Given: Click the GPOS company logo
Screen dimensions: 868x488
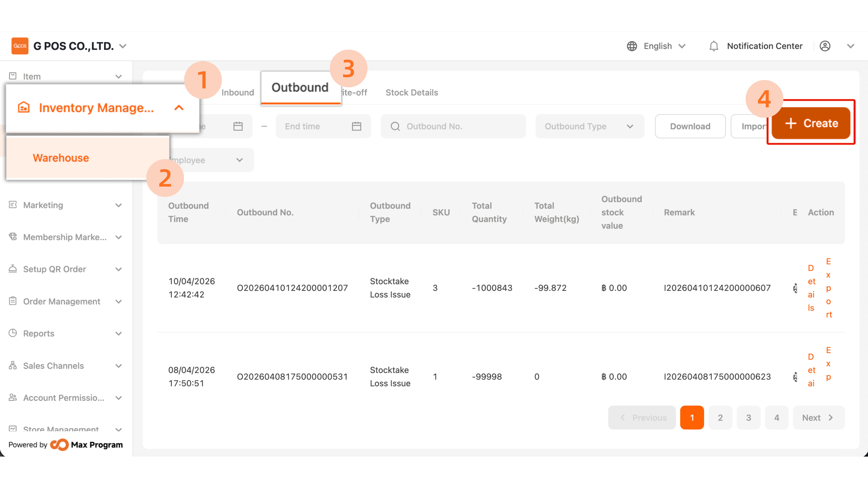Looking at the screenshot, I should point(20,46).
